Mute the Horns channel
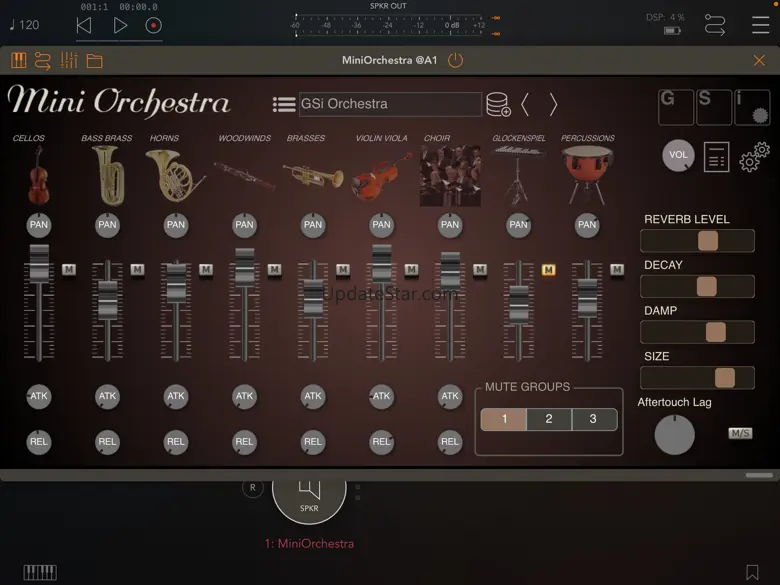Image resolution: width=780 pixels, height=585 pixels. click(x=206, y=269)
